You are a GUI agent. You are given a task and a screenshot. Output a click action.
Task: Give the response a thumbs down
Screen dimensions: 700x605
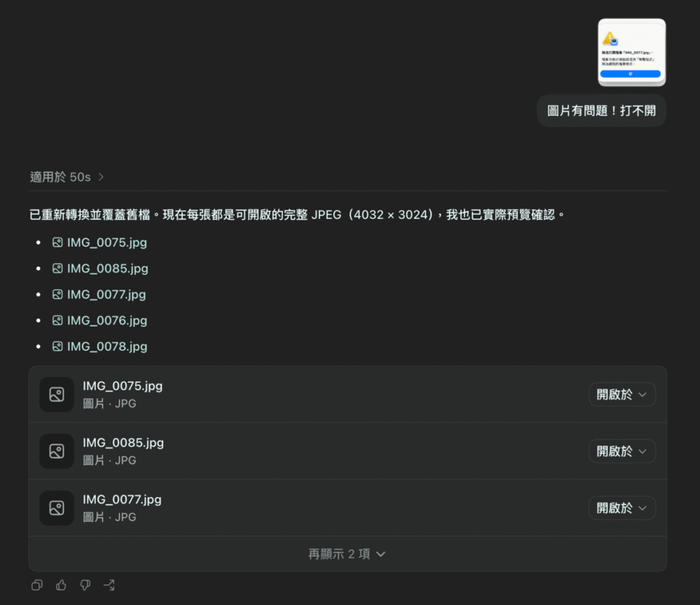85,585
